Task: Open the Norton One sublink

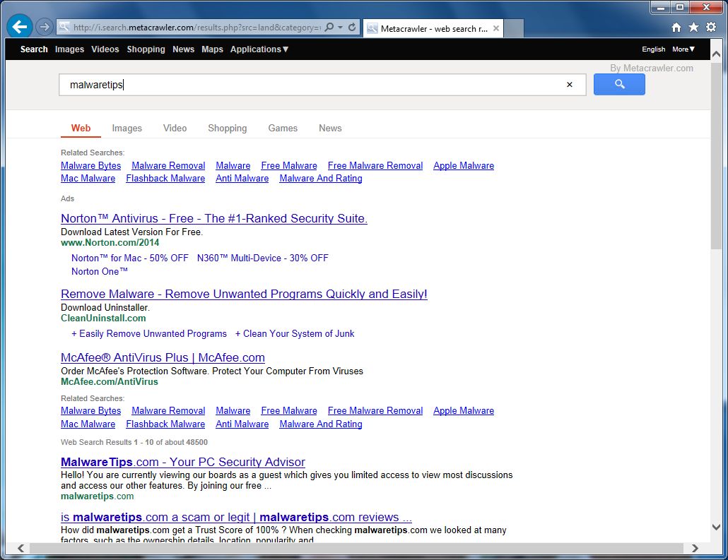Action: (100, 271)
